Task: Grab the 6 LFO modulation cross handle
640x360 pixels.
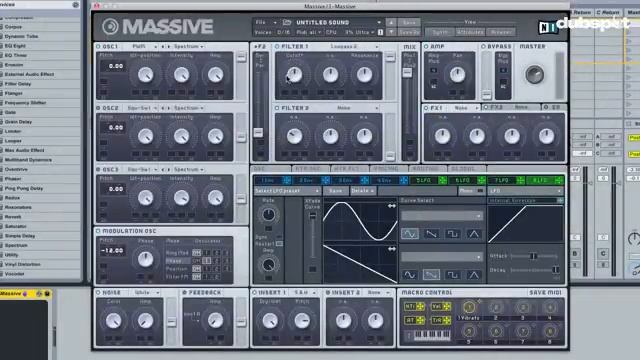Action: (x=482, y=180)
